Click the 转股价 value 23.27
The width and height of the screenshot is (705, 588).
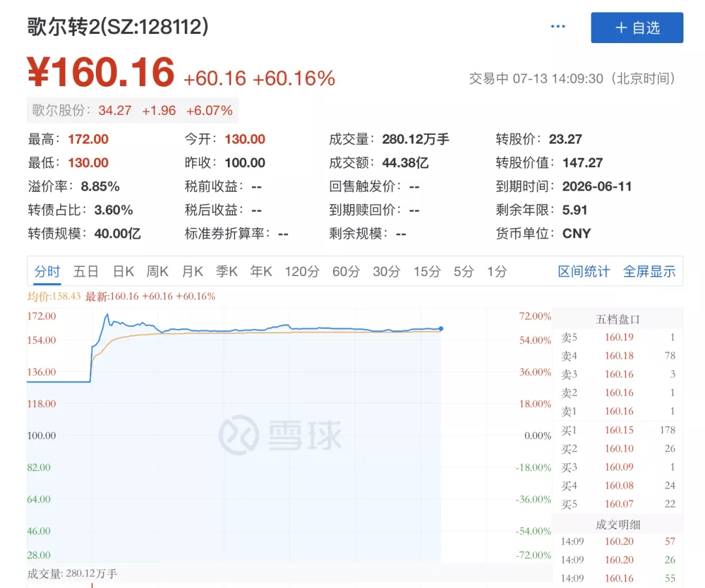point(565,140)
